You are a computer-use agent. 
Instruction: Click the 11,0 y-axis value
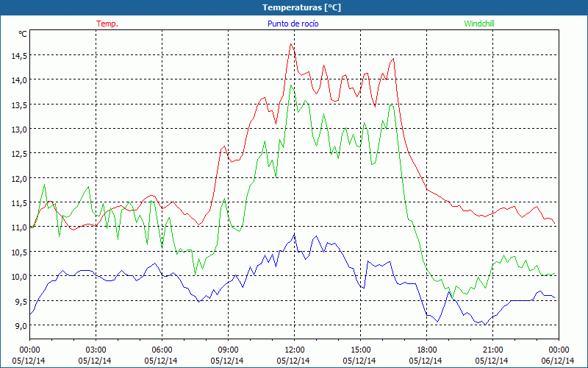click(x=19, y=227)
